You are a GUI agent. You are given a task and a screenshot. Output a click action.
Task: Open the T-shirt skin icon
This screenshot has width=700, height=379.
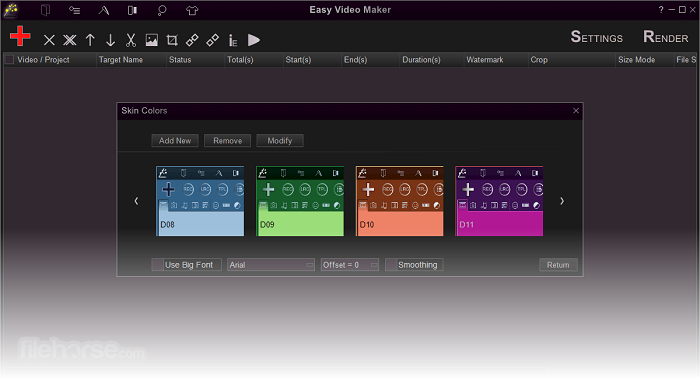(x=192, y=10)
